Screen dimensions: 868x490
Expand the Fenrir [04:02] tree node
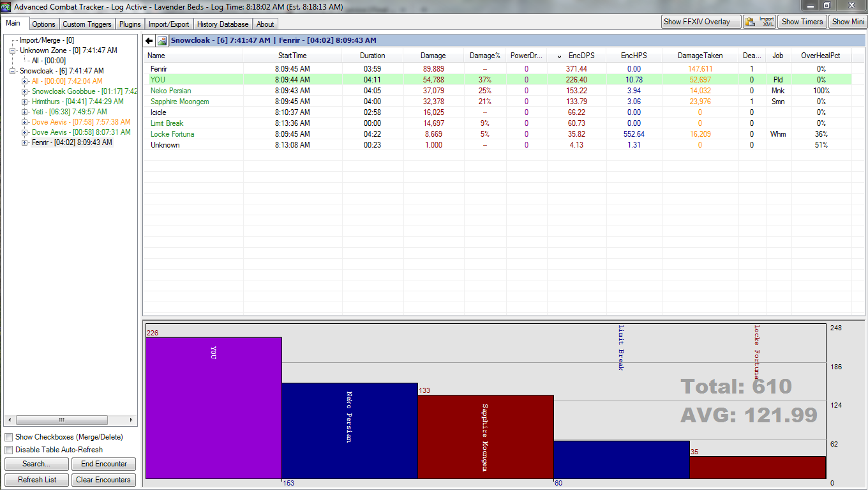pos(25,142)
